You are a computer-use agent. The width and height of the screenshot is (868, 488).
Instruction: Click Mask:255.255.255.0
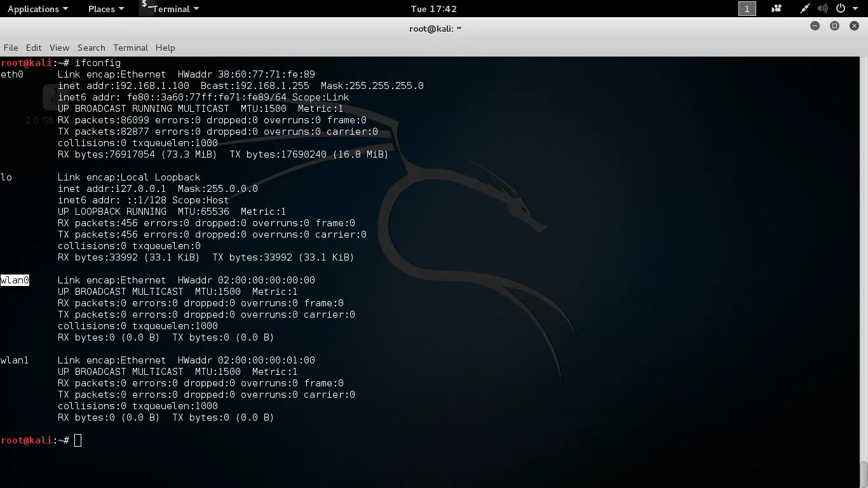pos(372,86)
